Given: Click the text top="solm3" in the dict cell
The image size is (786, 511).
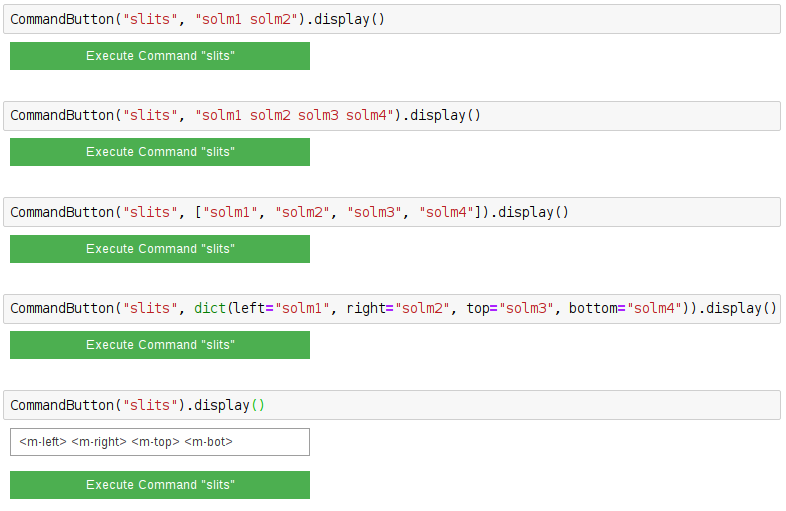Looking at the screenshot, I should (510, 308).
